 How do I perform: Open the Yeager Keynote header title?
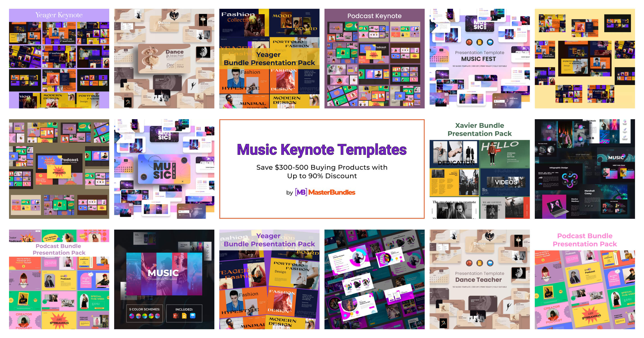[59, 15]
